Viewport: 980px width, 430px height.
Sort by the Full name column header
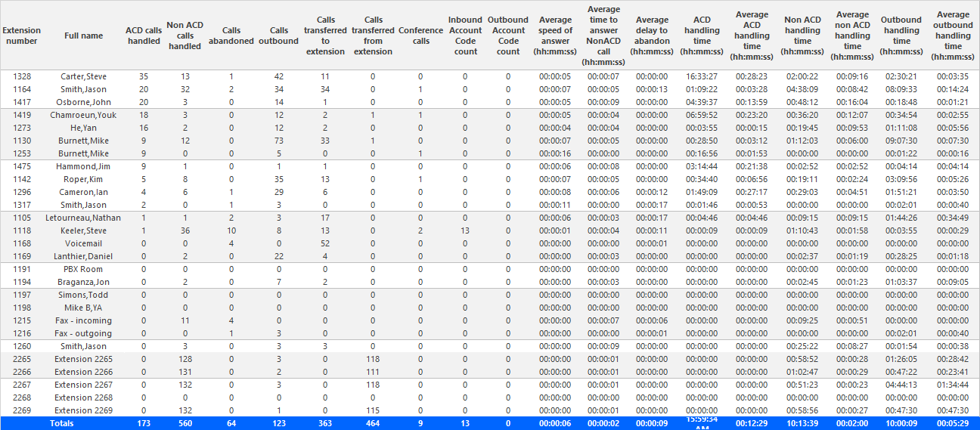click(83, 36)
